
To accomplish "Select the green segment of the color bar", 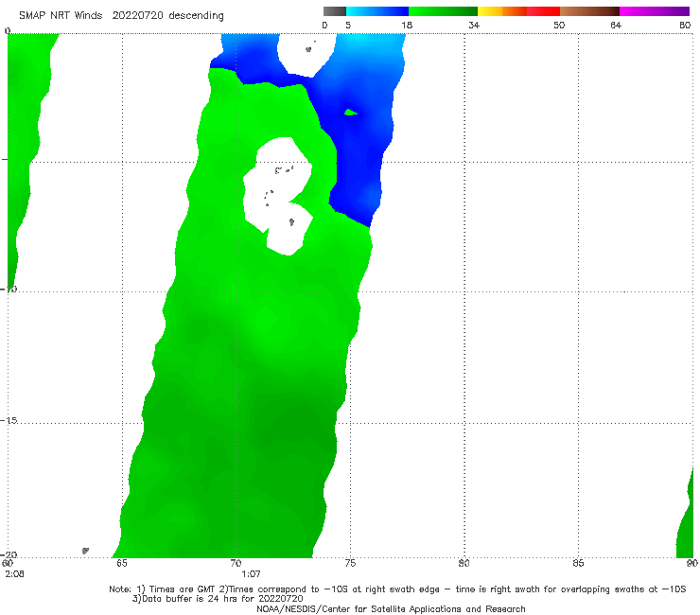I will (x=443, y=11).
